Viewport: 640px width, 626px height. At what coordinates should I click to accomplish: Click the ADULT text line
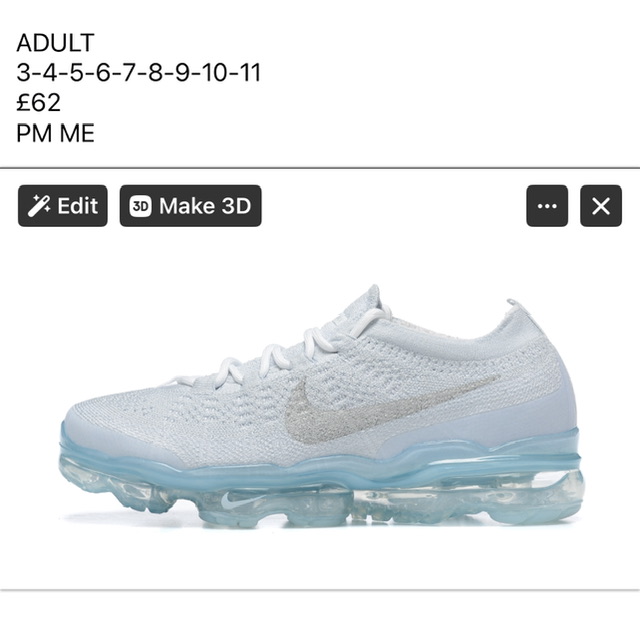(56, 43)
